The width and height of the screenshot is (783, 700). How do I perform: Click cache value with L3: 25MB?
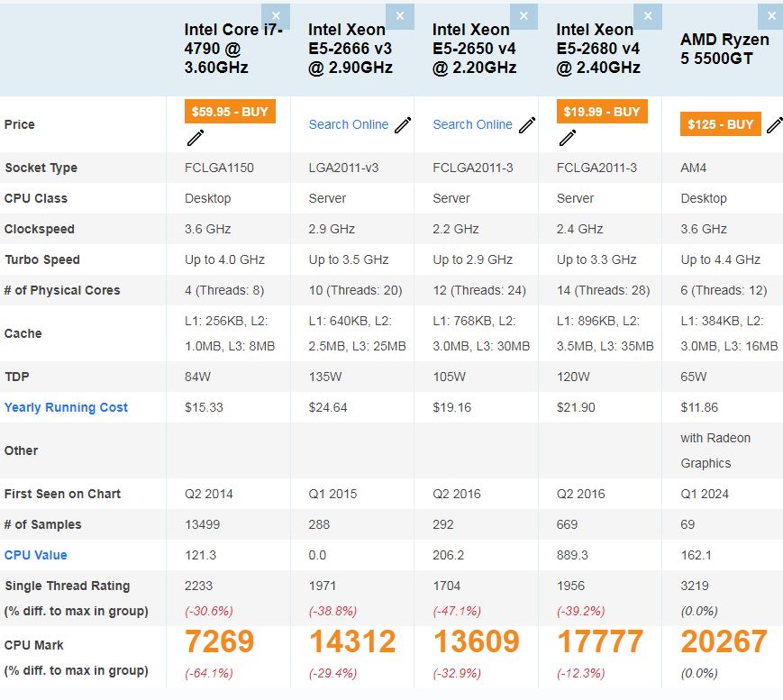point(357,333)
